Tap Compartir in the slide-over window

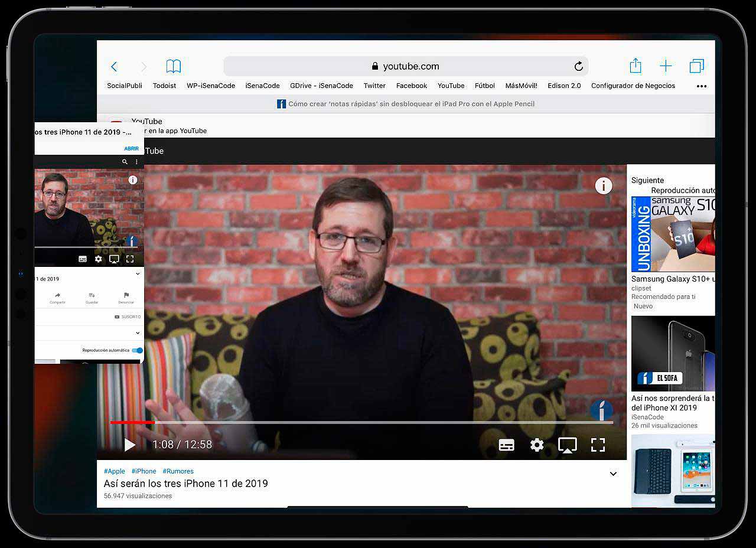[x=57, y=298]
